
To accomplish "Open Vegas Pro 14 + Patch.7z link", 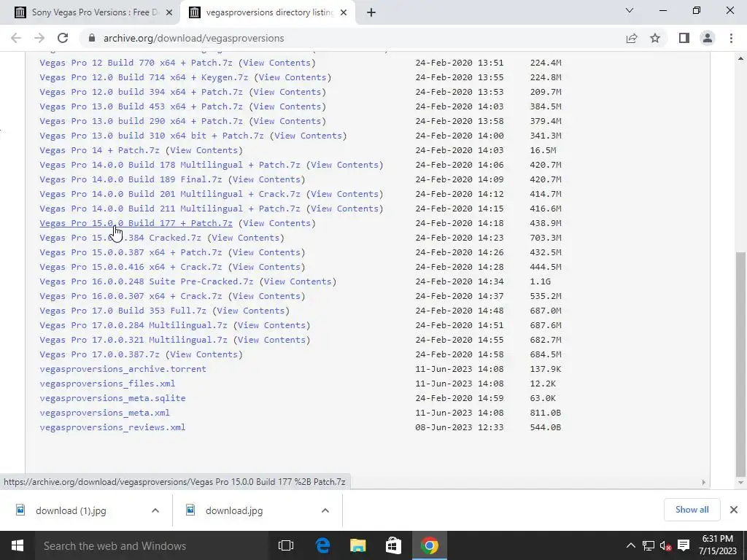I will [99, 150].
